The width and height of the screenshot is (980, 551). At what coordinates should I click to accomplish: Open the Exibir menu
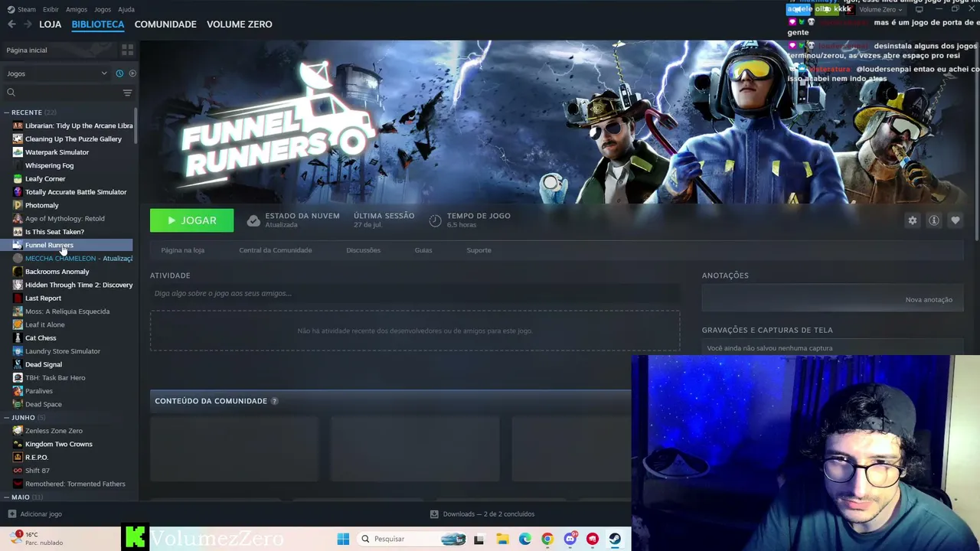pos(51,9)
